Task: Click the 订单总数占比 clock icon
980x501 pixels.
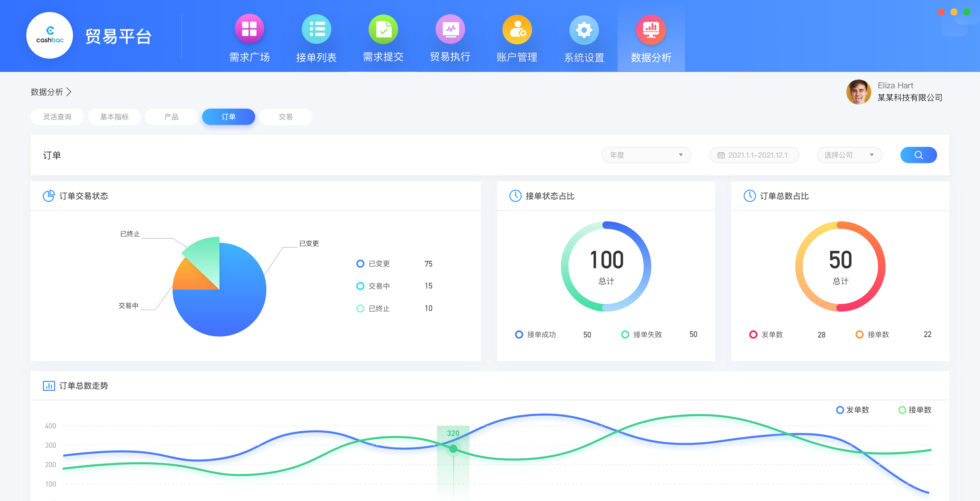Action: [x=750, y=196]
